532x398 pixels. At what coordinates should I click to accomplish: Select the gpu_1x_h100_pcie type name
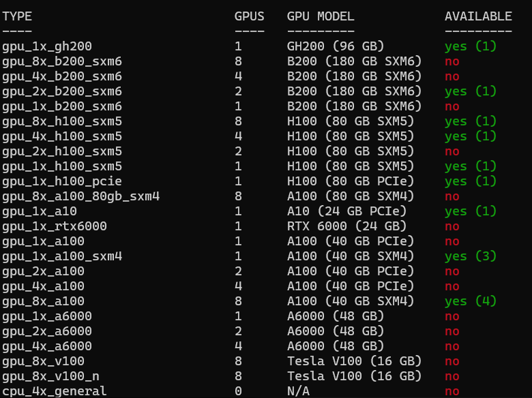(62, 181)
